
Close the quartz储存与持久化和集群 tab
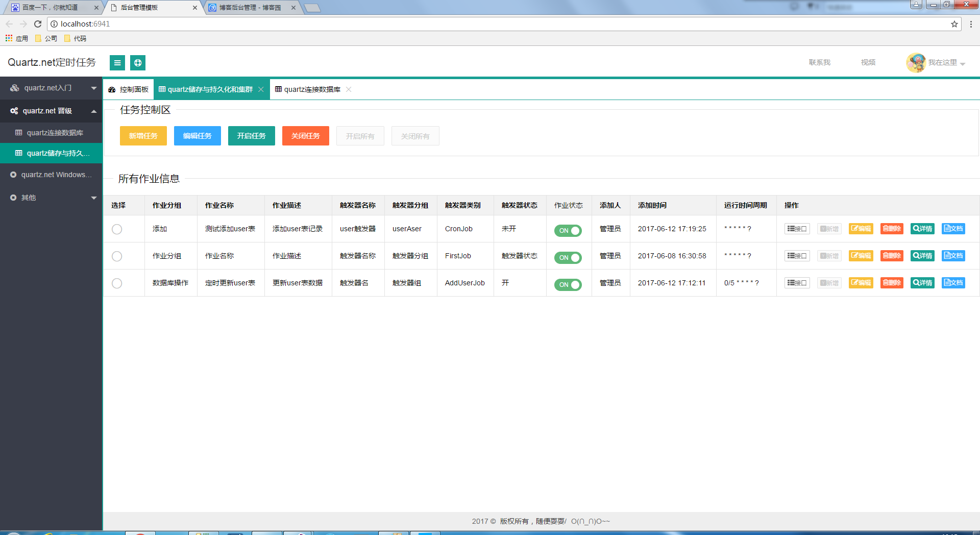[x=261, y=89]
